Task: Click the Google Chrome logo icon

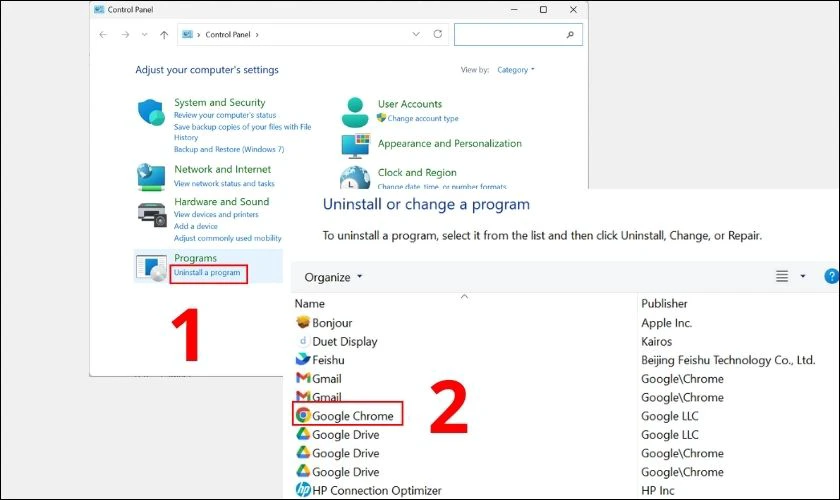Action: 303,415
